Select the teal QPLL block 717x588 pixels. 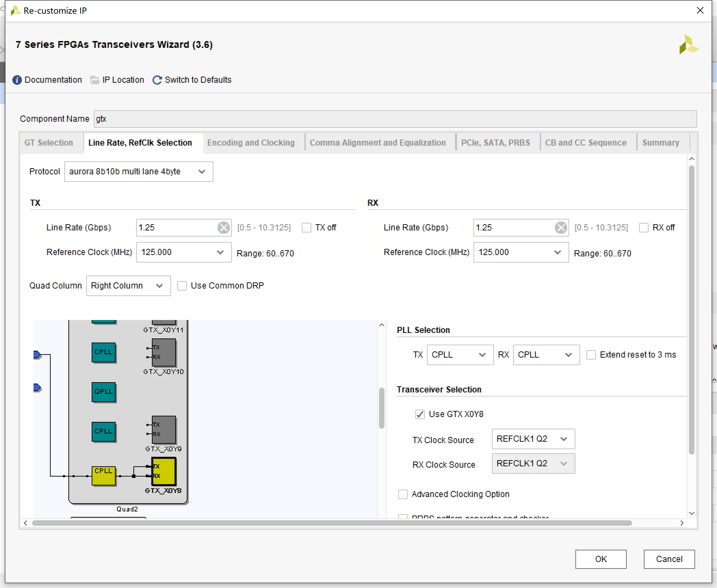(103, 392)
